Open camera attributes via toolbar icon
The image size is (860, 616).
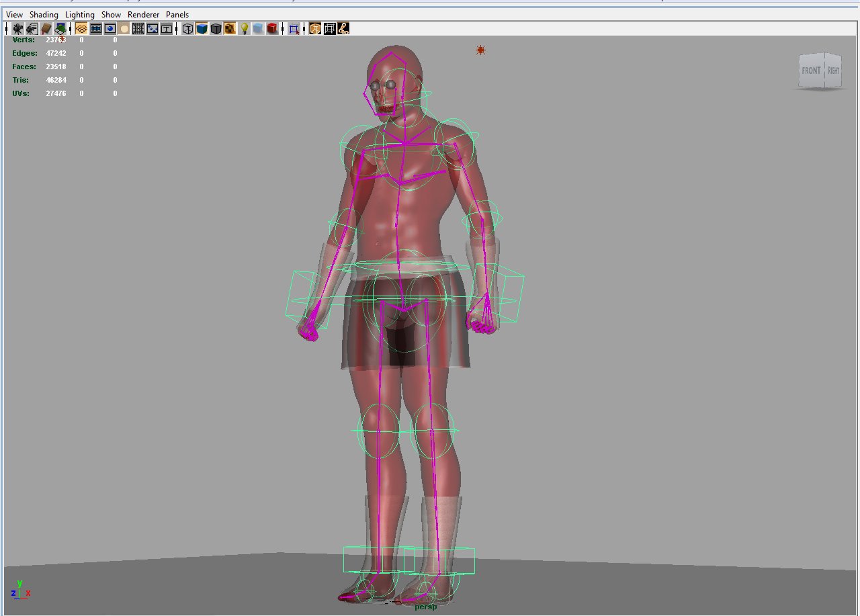pyautogui.click(x=31, y=28)
